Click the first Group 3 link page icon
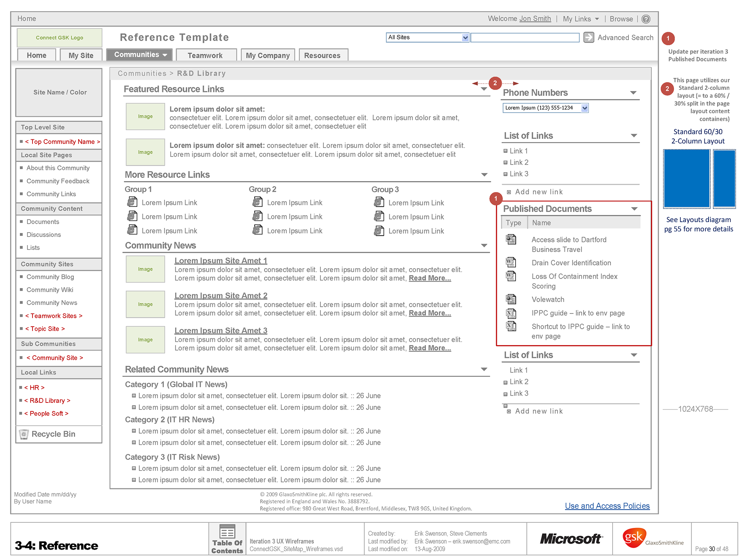This screenshot has height=560, width=743. tap(379, 202)
